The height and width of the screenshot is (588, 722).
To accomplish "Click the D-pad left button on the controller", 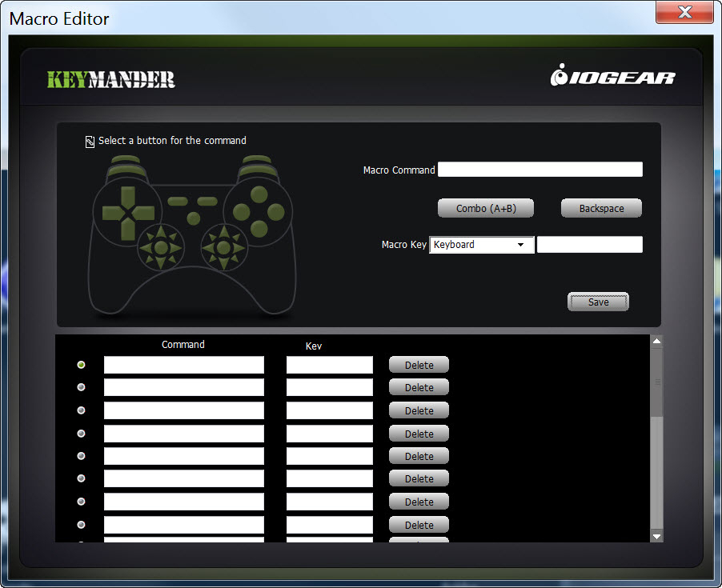I will 112,213.
